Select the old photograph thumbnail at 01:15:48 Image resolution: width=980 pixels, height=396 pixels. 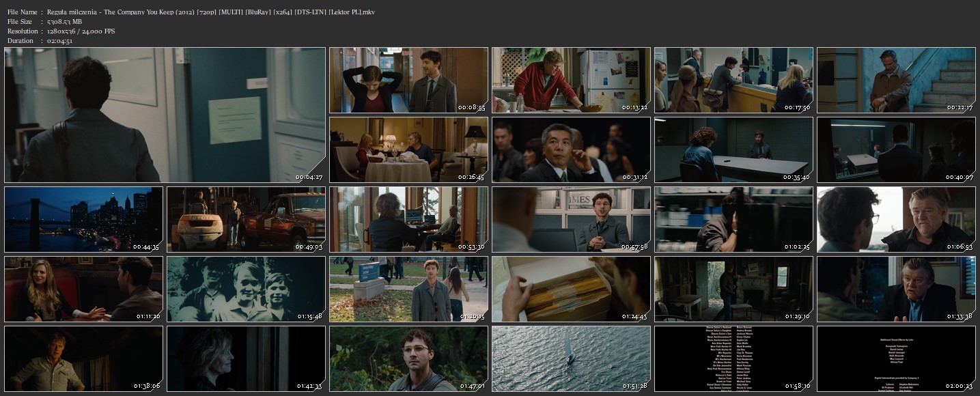coord(246,289)
